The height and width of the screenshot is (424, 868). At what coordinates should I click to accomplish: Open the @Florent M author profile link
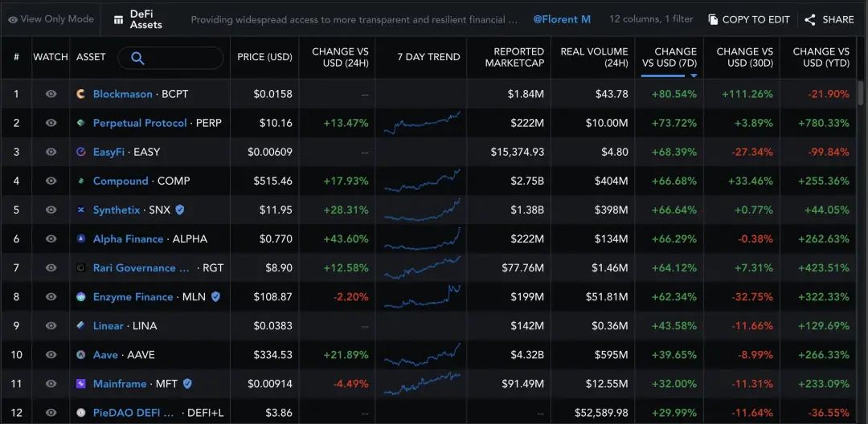pos(561,19)
